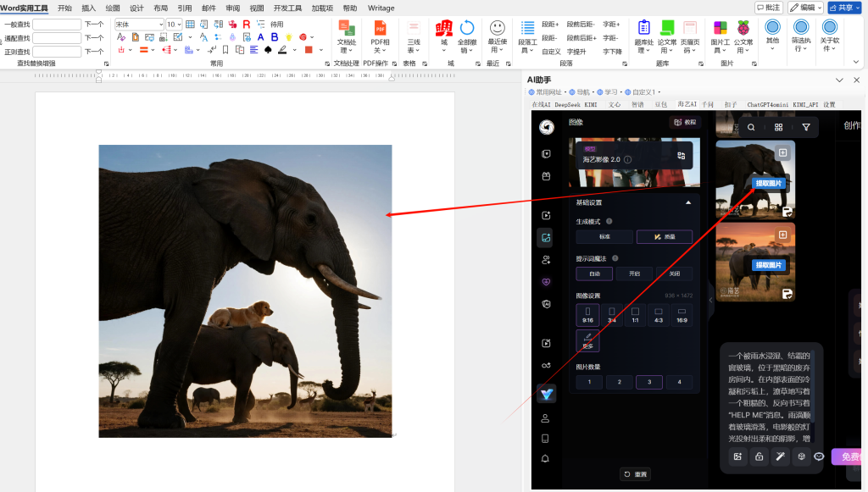Click the notification bell in AI sidebar
868x492 pixels.
(x=546, y=458)
